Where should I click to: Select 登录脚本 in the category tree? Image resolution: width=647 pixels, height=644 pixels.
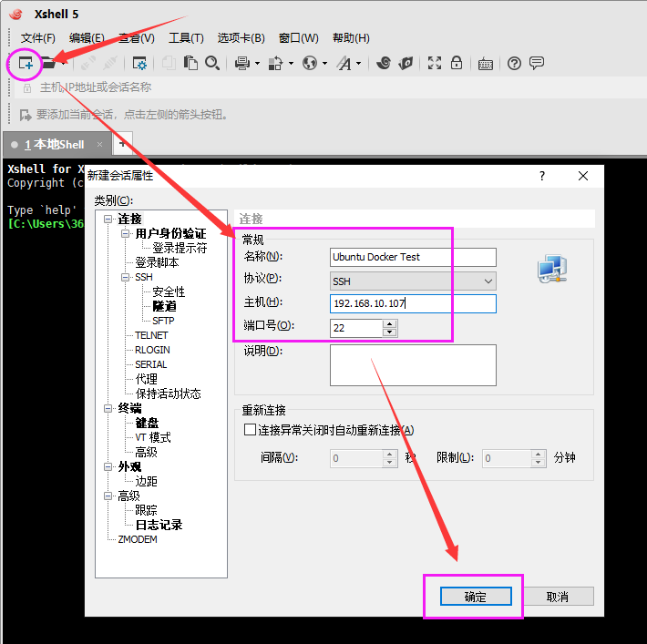[157, 263]
